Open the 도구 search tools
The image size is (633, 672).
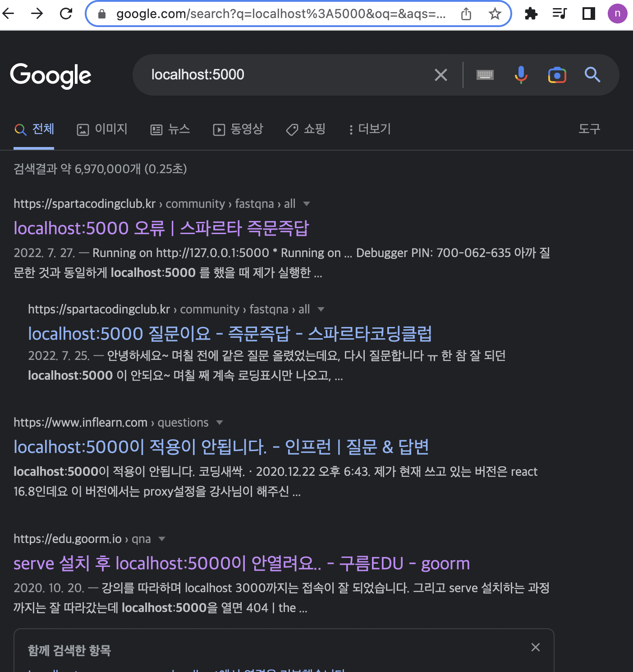[x=589, y=129]
